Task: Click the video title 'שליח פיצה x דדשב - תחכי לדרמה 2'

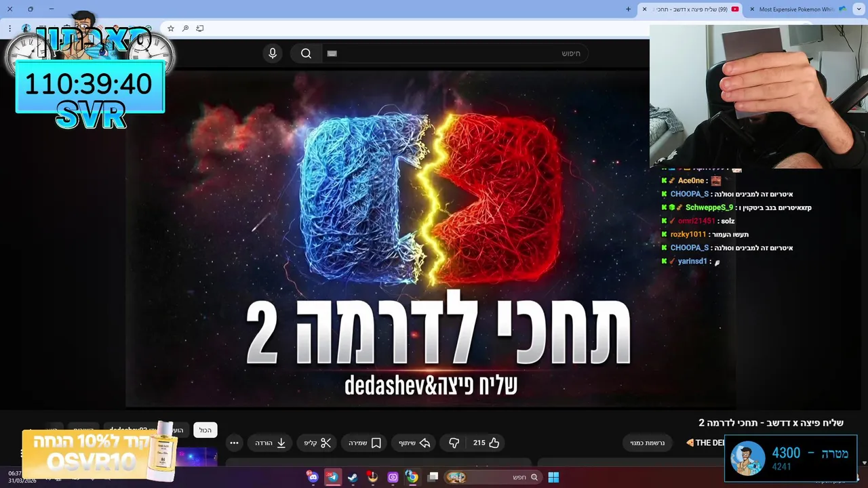Action: coord(771,422)
